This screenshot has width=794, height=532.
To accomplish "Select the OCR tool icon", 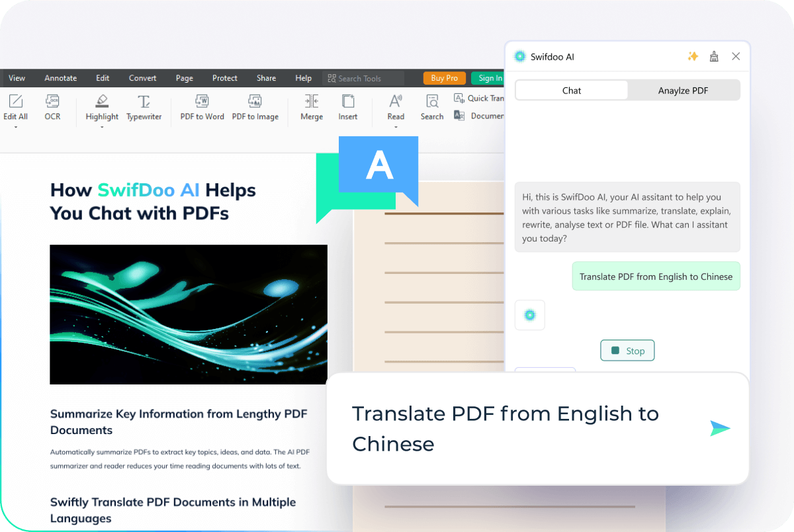I will [x=52, y=101].
